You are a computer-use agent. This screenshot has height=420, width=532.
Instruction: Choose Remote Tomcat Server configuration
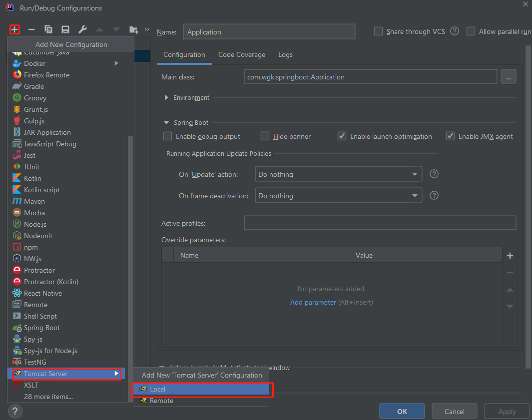201,401
